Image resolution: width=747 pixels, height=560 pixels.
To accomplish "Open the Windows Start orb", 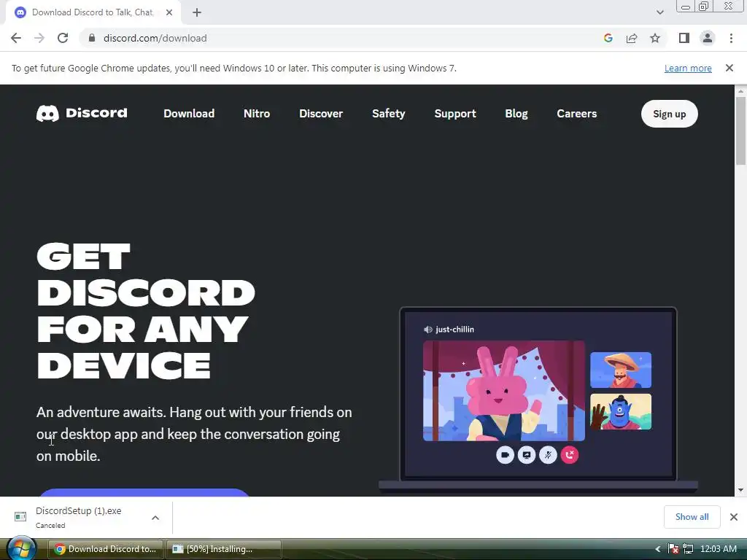I will pyautogui.click(x=21, y=548).
